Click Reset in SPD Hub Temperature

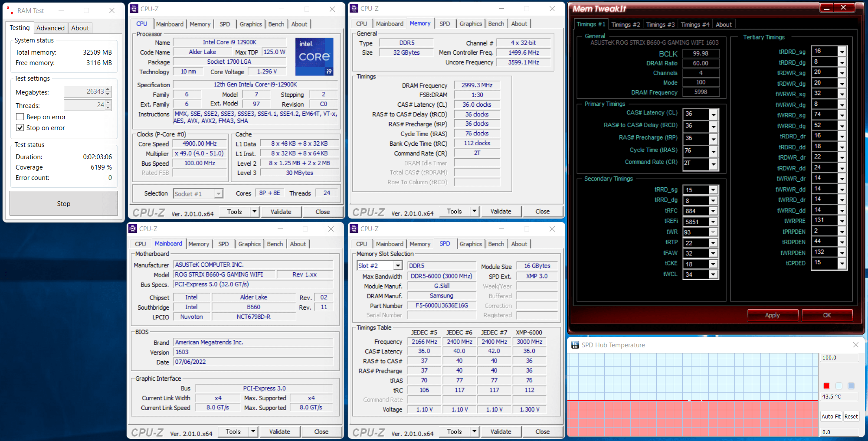point(851,416)
